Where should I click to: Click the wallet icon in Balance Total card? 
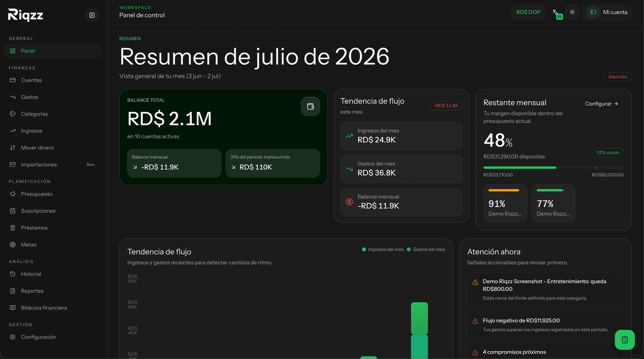click(310, 106)
